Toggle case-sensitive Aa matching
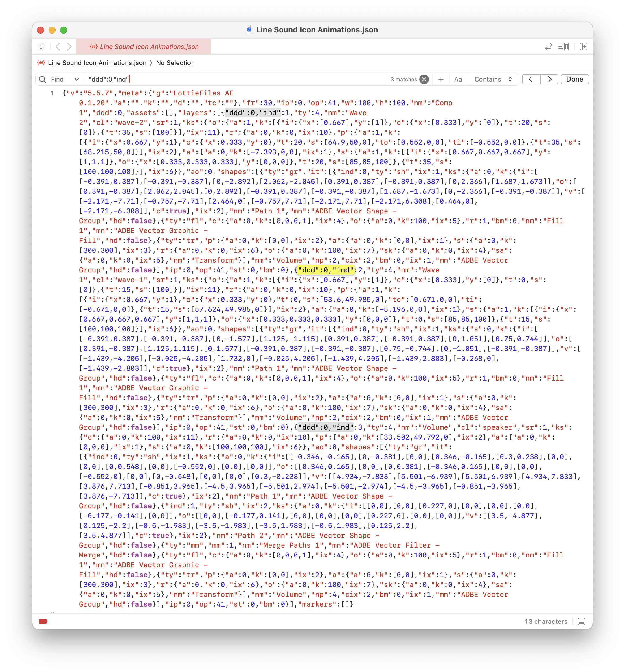The width and height of the screenshot is (625, 672). [x=458, y=80]
